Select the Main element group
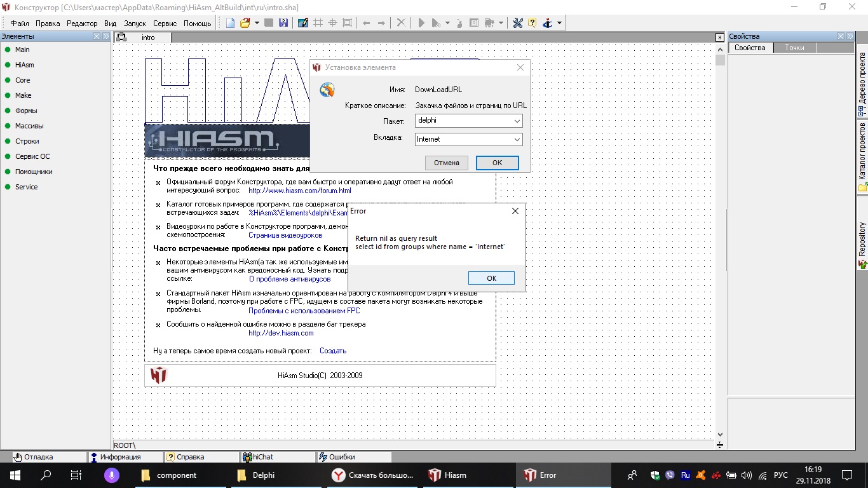Screen dimensions: 868x488 (x=22, y=50)
